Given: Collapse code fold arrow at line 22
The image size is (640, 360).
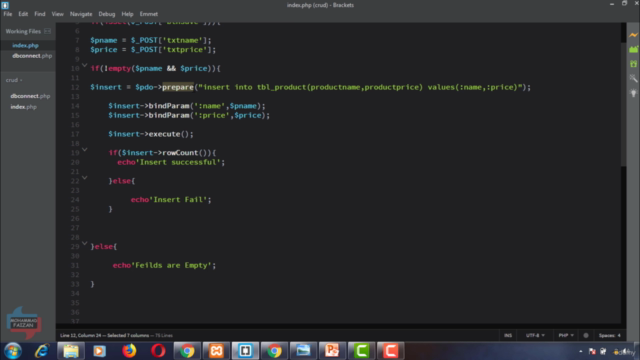Looking at the screenshot, I should coord(84,178).
